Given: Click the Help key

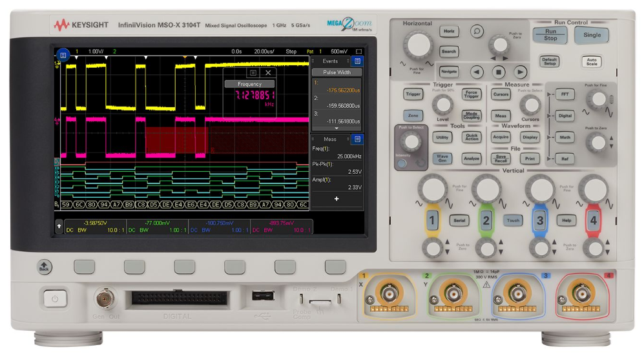Looking at the screenshot, I should [566, 220].
